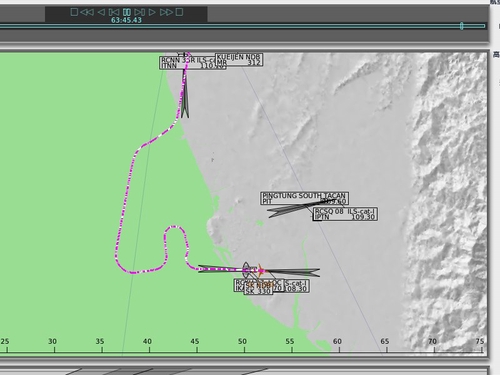Fast rewind the flight playback

[x=87, y=12]
